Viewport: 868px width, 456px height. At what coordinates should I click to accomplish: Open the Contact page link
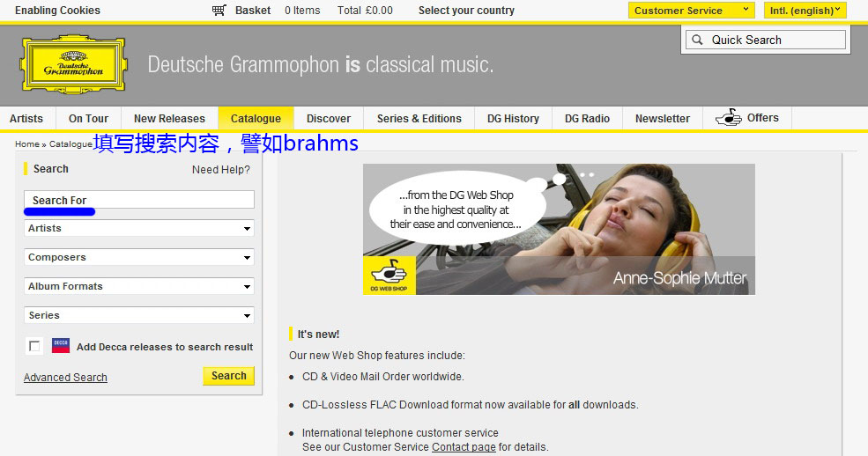point(464,446)
